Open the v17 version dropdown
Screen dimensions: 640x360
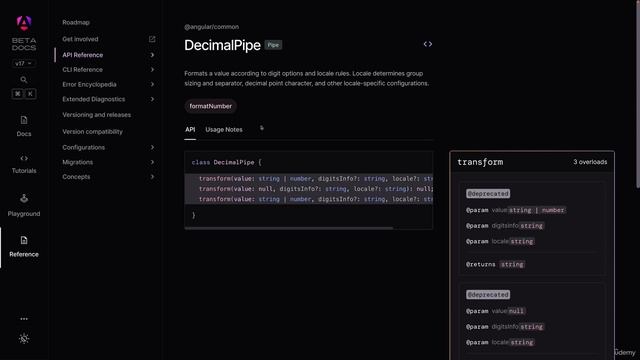[x=23, y=63]
